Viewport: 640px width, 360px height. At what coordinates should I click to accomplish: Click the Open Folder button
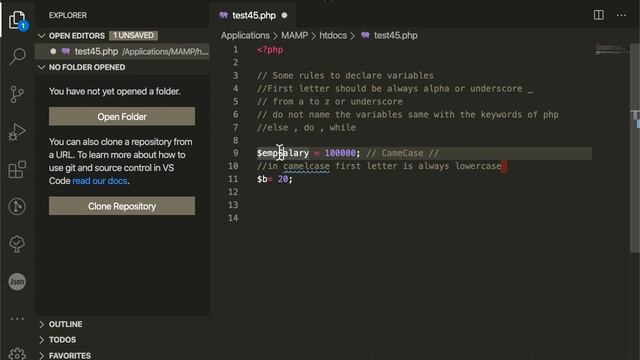pos(122,117)
